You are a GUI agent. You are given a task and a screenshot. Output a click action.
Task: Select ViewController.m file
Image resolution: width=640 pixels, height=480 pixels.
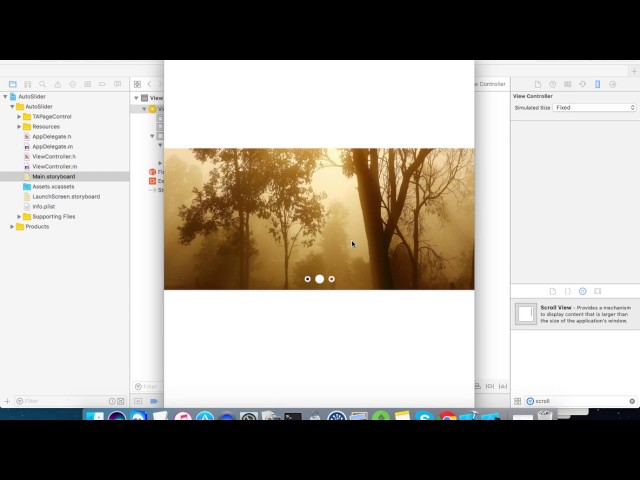click(54, 167)
